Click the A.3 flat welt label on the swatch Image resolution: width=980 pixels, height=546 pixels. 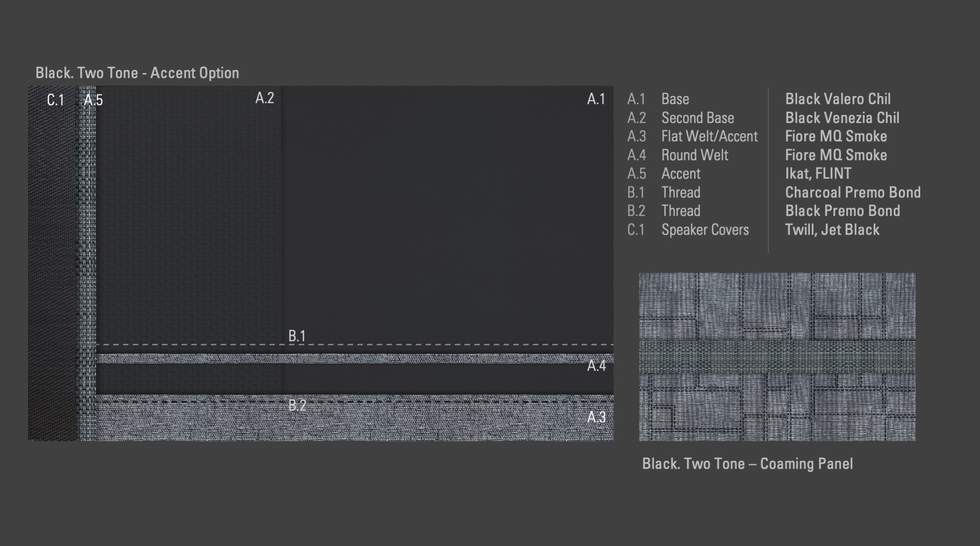click(596, 417)
